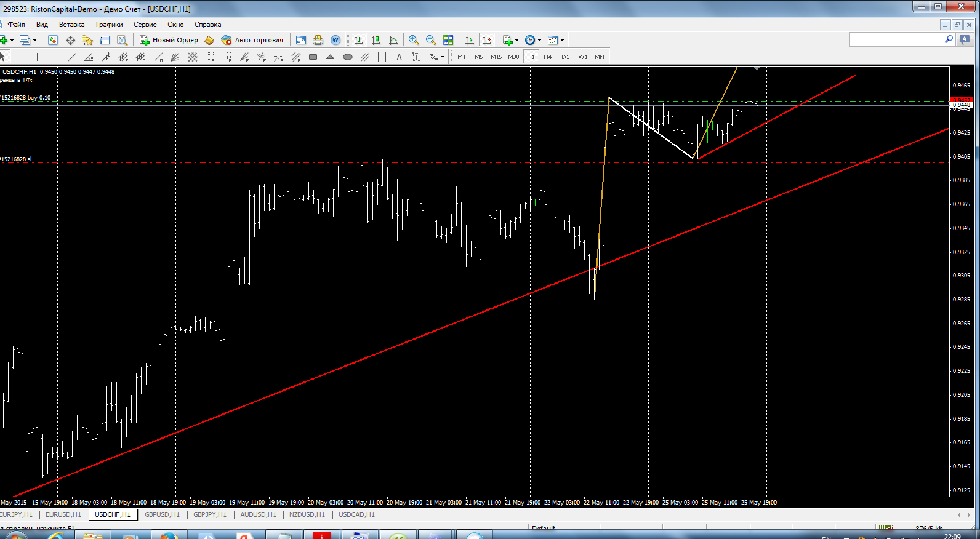980x539 pixels.
Task: Expand the Profiles dropdown arrow
Action: tap(34, 40)
